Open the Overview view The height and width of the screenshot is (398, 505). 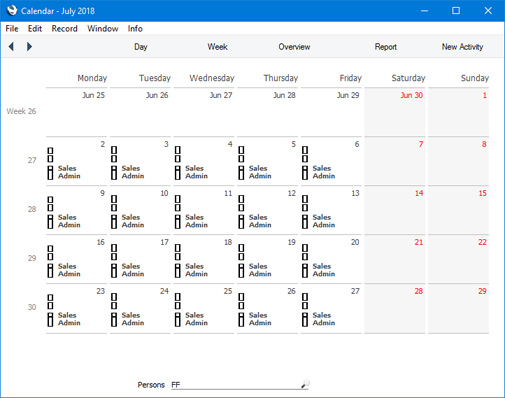294,47
